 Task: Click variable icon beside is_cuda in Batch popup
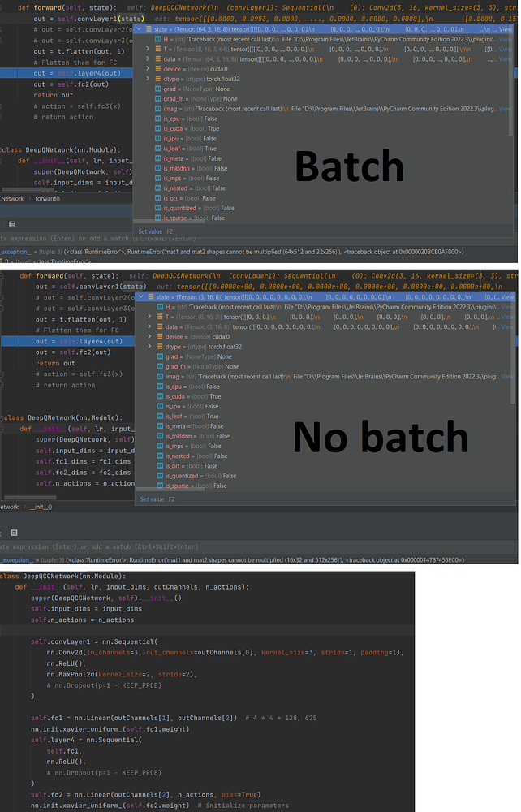(x=157, y=129)
